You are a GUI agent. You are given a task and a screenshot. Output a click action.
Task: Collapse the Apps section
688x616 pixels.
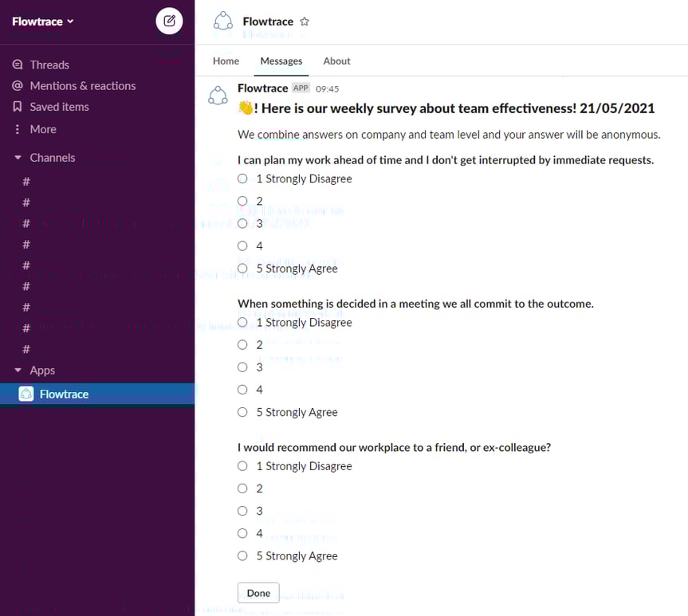pyautogui.click(x=18, y=370)
